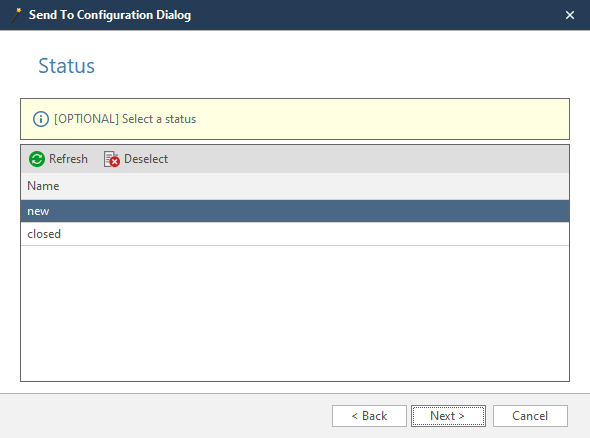Click the wand icon in the title bar
The height and width of the screenshot is (438, 590).
pyautogui.click(x=17, y=15)
